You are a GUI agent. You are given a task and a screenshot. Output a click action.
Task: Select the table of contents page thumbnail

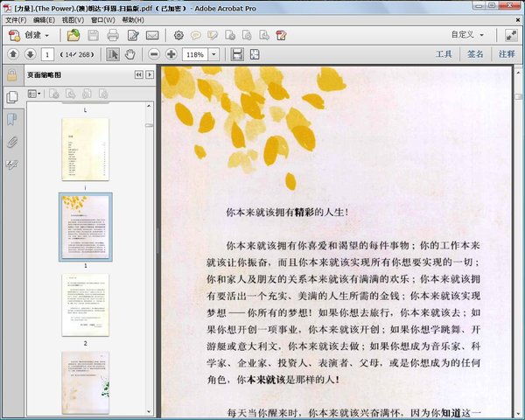pos(86,150)
